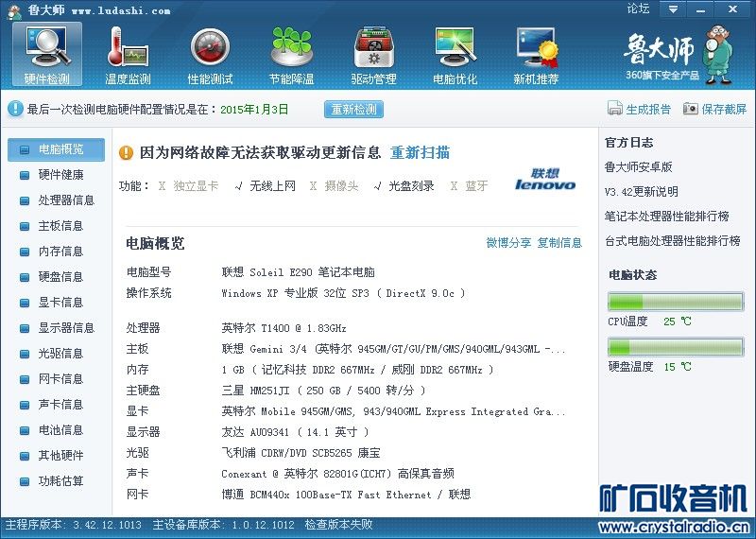The width and height of the screenshot is (756, 539).
Task: Click the orange warning icon beside 因为网络故障
Action: (126, 153)
